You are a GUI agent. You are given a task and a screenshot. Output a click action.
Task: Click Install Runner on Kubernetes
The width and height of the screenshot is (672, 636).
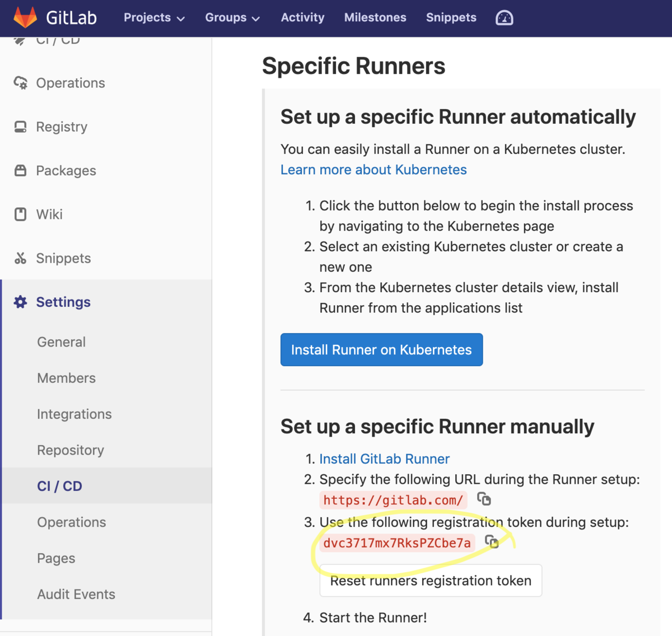click(x=381, y=349)
